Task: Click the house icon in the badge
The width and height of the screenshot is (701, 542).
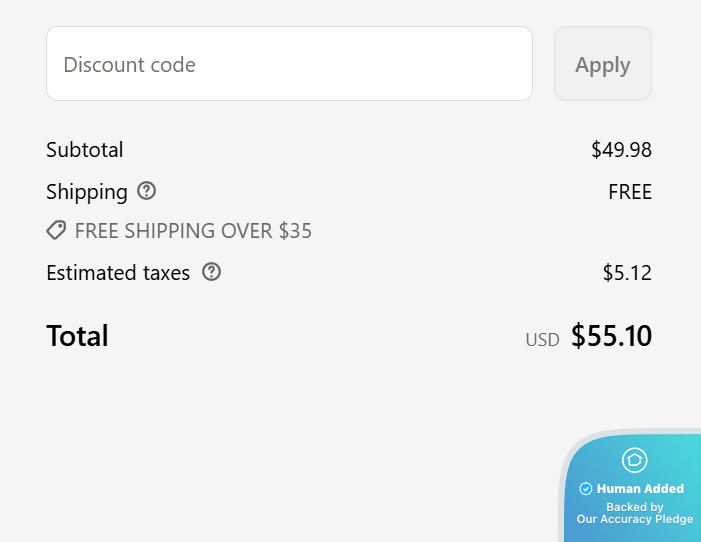Action: coord(635,460)
